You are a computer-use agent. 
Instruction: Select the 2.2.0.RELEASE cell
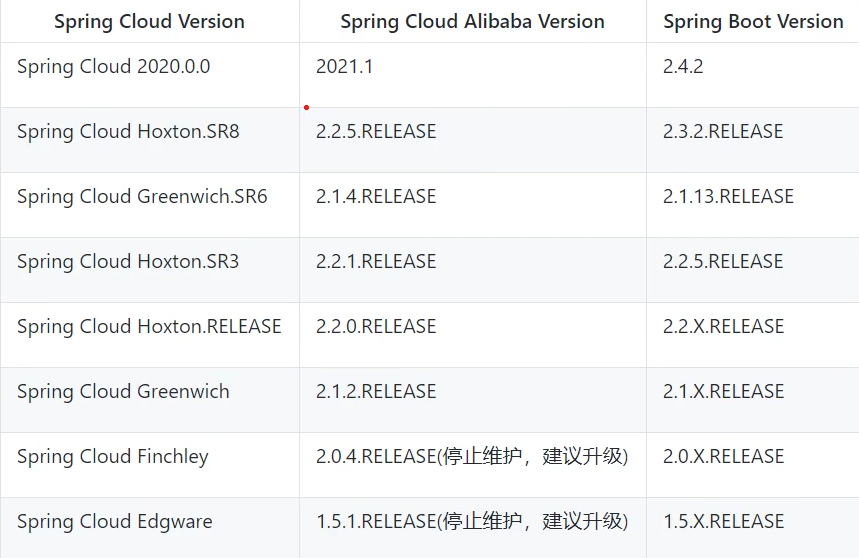pyautogui.click(x=473, y=335)
